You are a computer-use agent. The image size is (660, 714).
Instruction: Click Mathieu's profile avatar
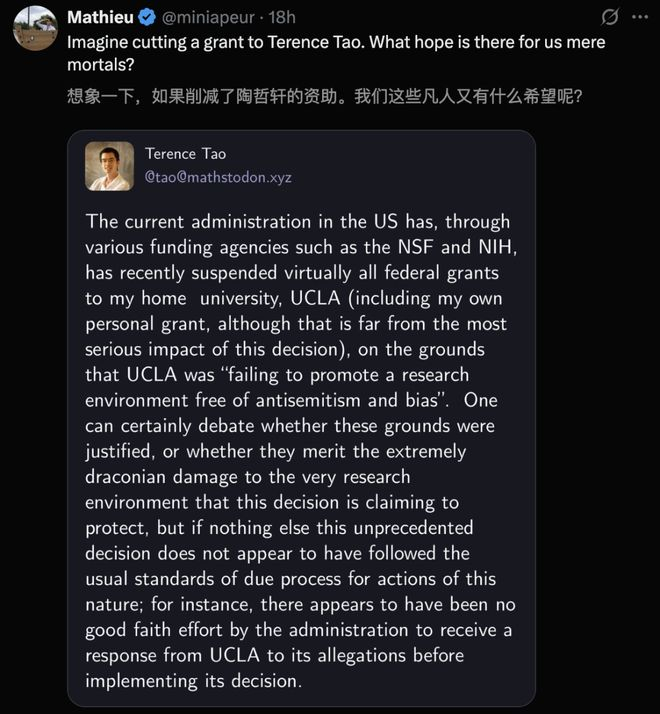tap(34, 28)
